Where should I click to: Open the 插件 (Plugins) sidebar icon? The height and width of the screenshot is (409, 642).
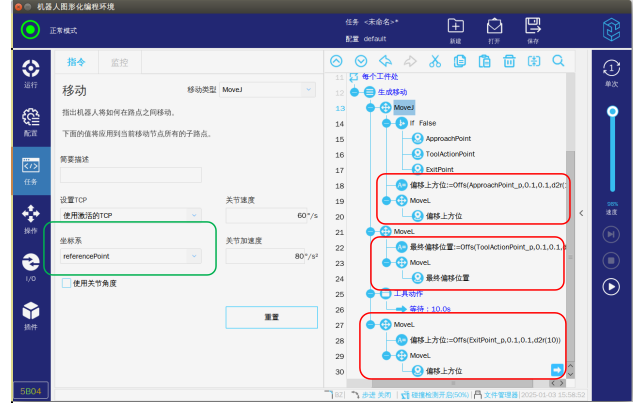(30, 317)
